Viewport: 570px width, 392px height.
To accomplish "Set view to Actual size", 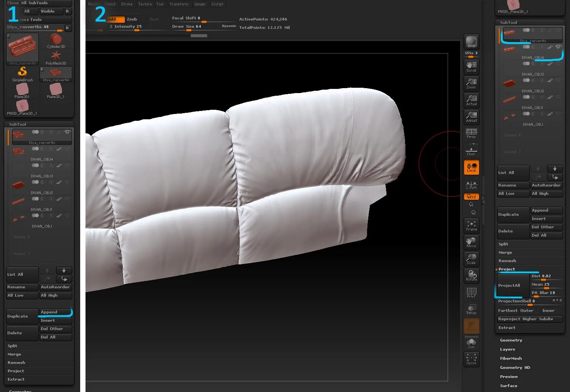I will pyautogui.click(x=472, y=100).
